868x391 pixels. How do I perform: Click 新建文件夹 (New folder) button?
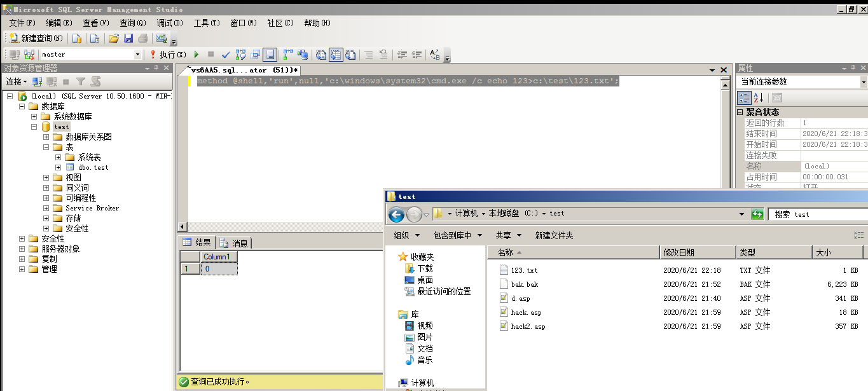point(554,235)
